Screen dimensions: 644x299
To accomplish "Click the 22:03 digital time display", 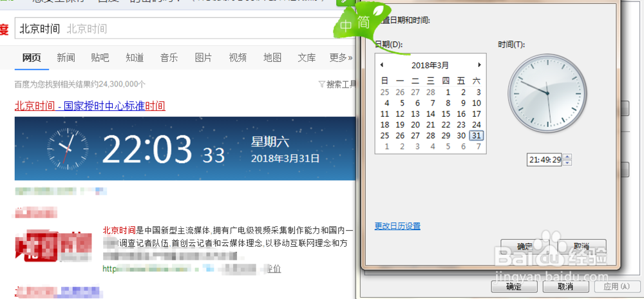I will 147,149.
